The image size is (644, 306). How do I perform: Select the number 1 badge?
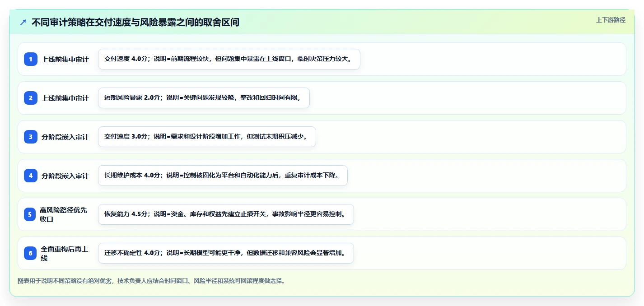click(31, 59)
